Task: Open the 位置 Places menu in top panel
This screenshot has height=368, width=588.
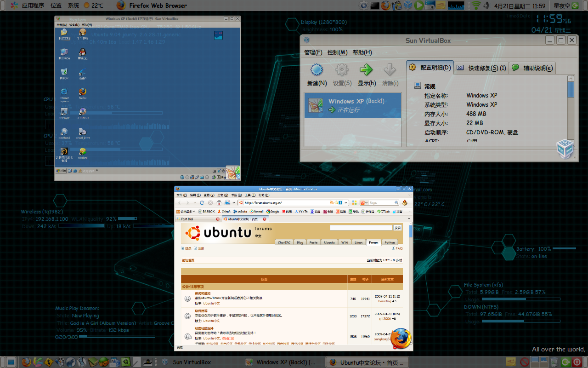Action: [56, 6]
